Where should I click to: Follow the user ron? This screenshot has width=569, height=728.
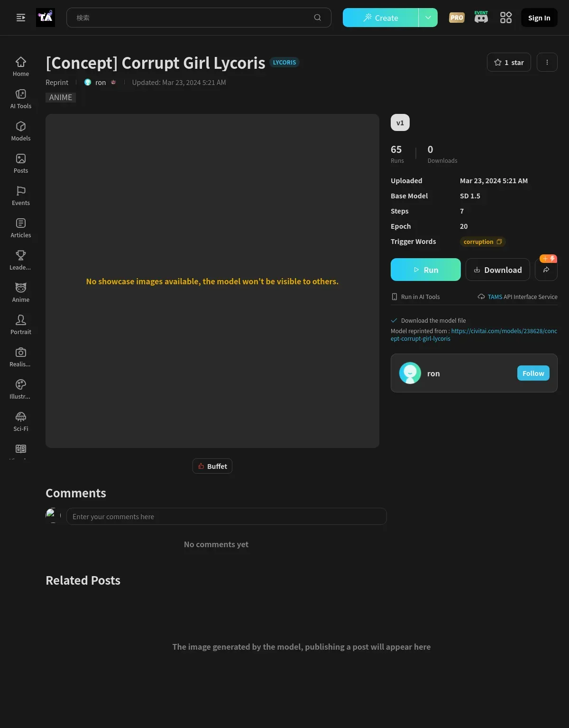(533, 373)
